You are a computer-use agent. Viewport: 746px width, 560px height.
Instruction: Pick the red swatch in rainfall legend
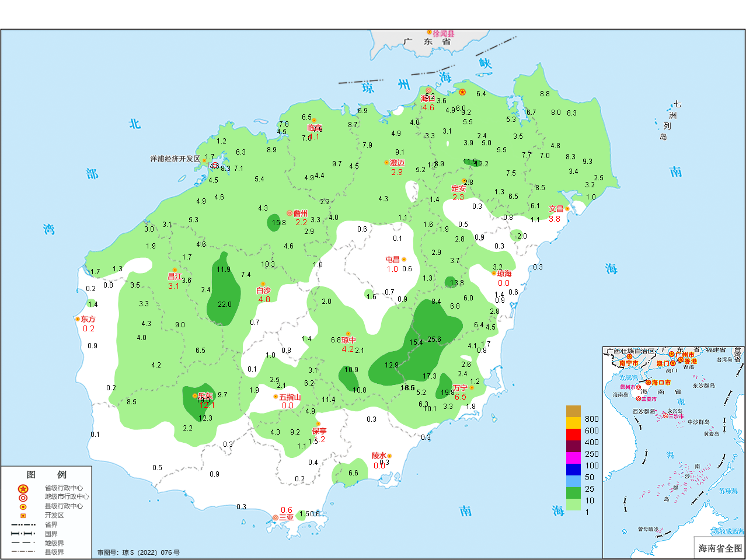[x=573, y=435]
